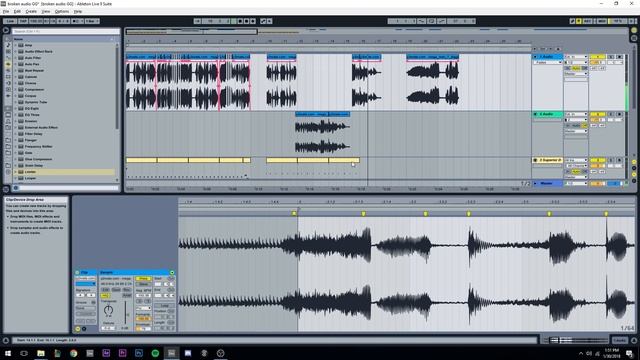Open the Options menu
The width and height of the screenshot is (640, 360).
tap(62, 11)
